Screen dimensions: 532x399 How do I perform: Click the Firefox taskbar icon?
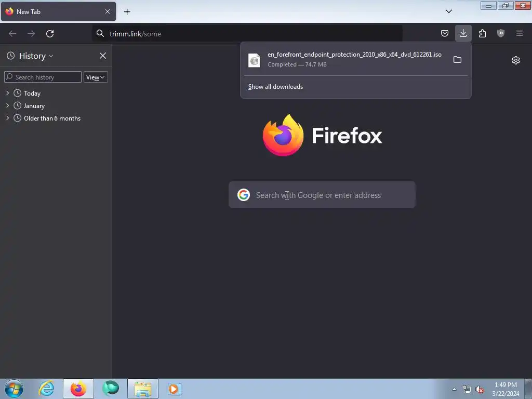pyautogui.click(x=78, y=389)
